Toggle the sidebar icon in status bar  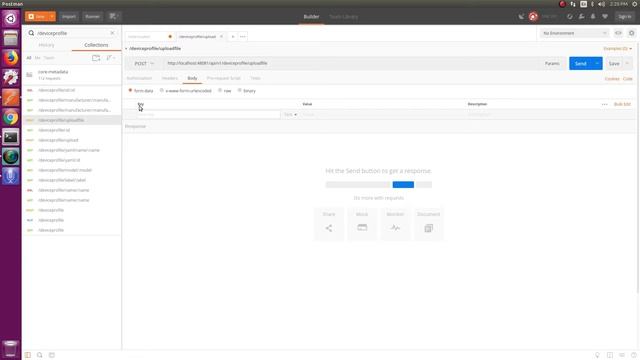[28, 355]
